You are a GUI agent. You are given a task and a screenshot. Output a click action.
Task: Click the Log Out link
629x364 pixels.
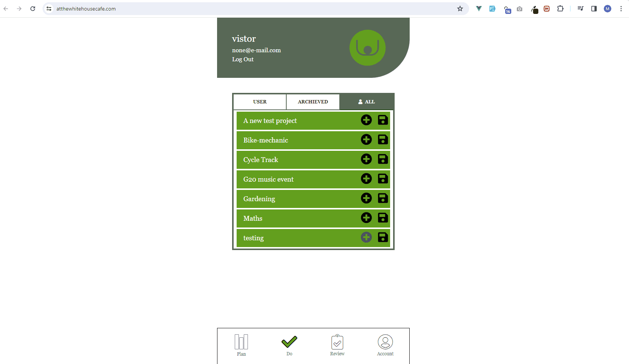[243, 59]
